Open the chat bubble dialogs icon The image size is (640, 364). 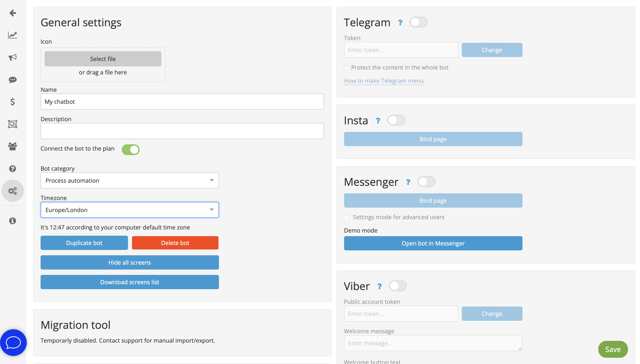coord(12,80)
